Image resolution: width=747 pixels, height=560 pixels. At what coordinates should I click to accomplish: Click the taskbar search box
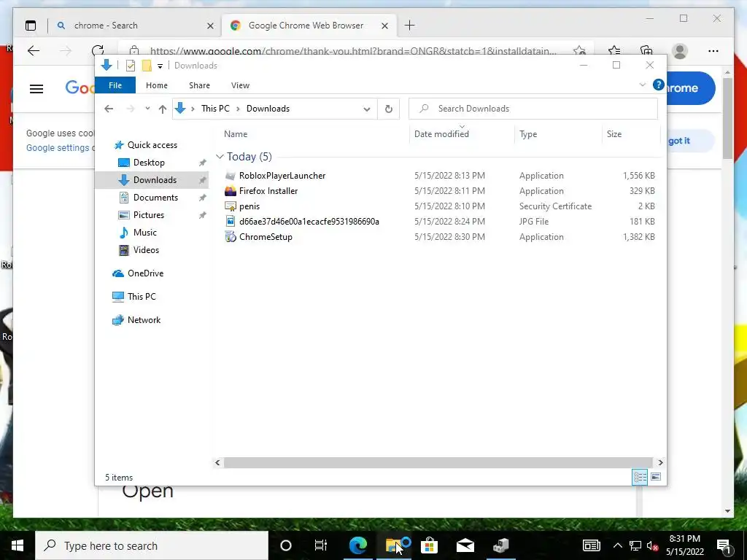(152, 545)
